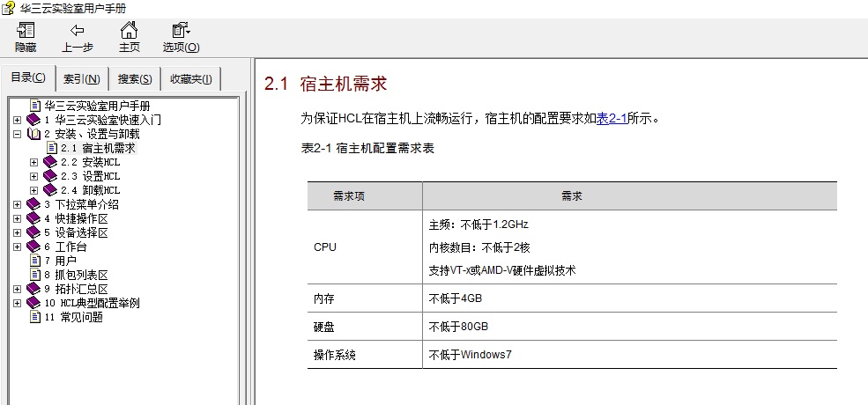Expand the 2.3 设置HCL node
Image resolution: width=868 pixels, height=405 pixels.
pyautogui.click(x=34, y=176)
